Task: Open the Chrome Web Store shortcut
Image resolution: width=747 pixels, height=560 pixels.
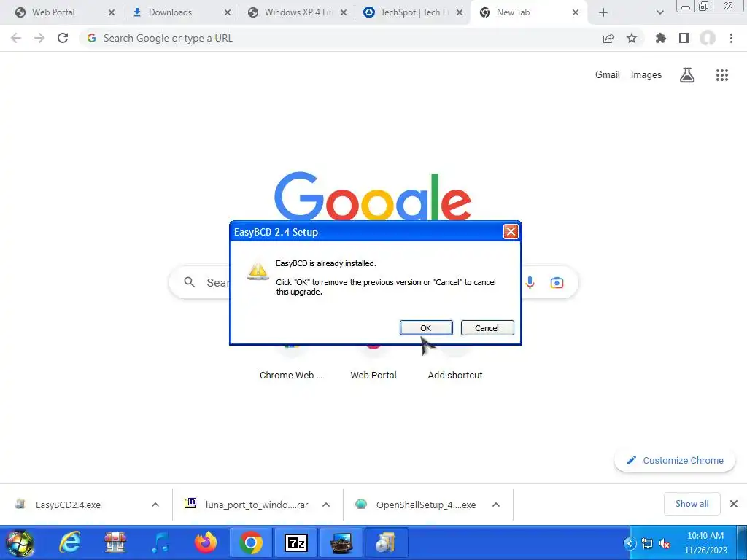Action: click(290, 375)
